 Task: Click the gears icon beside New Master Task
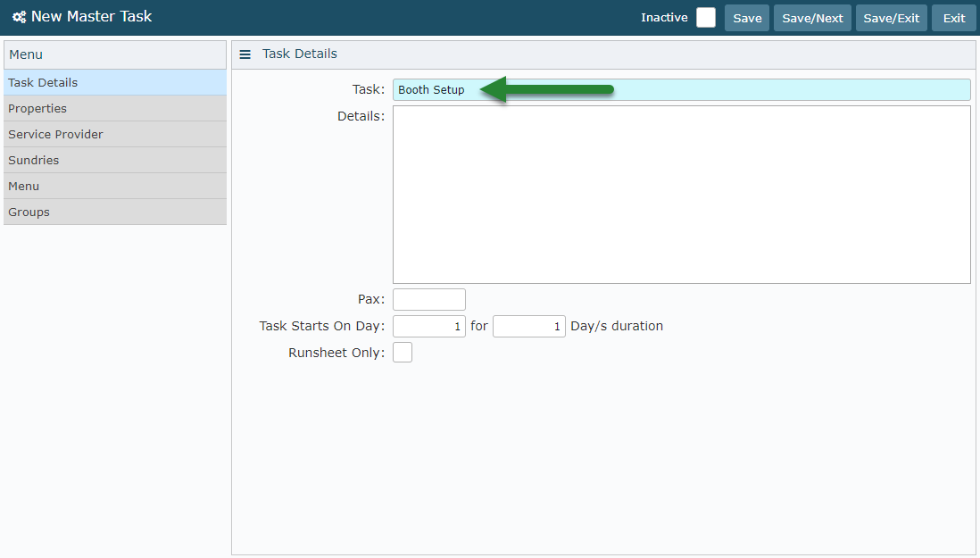(x=20, y=18)
